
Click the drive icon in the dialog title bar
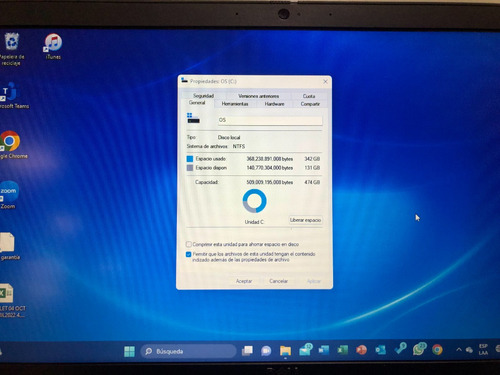click(184, 80)
